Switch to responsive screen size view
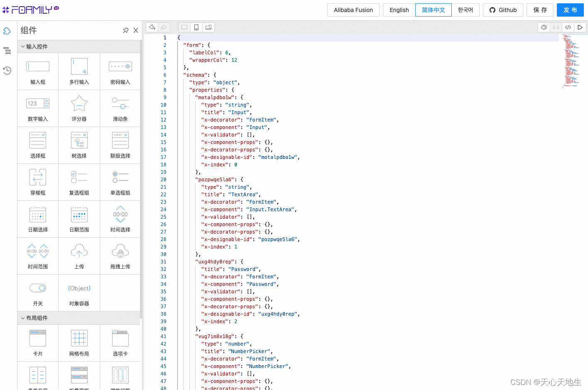This screenshot has width=588, height=390. coord(208,27)
